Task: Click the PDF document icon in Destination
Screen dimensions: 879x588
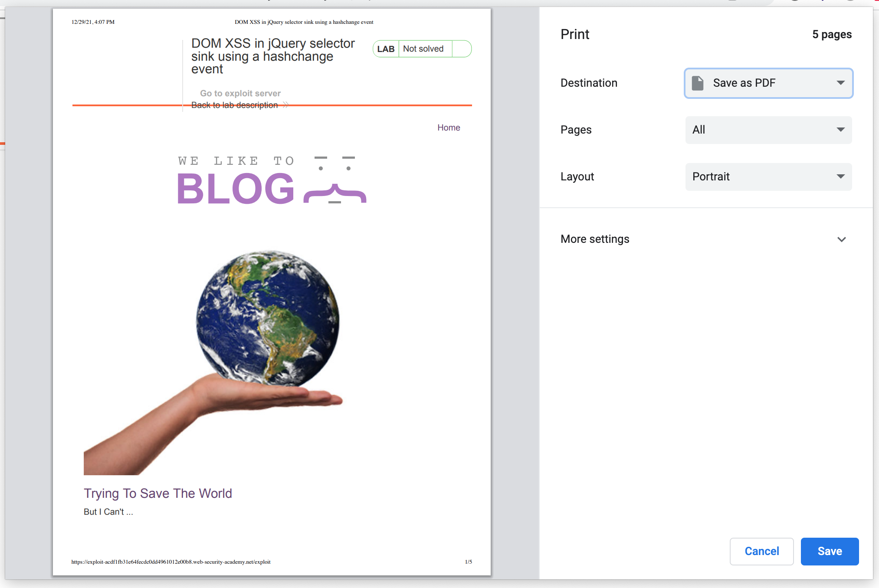Action: pos(697,83)
